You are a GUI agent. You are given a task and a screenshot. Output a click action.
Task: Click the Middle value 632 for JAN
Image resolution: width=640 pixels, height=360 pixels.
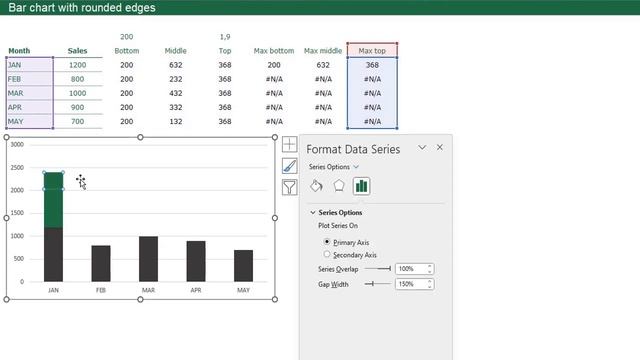176,65
